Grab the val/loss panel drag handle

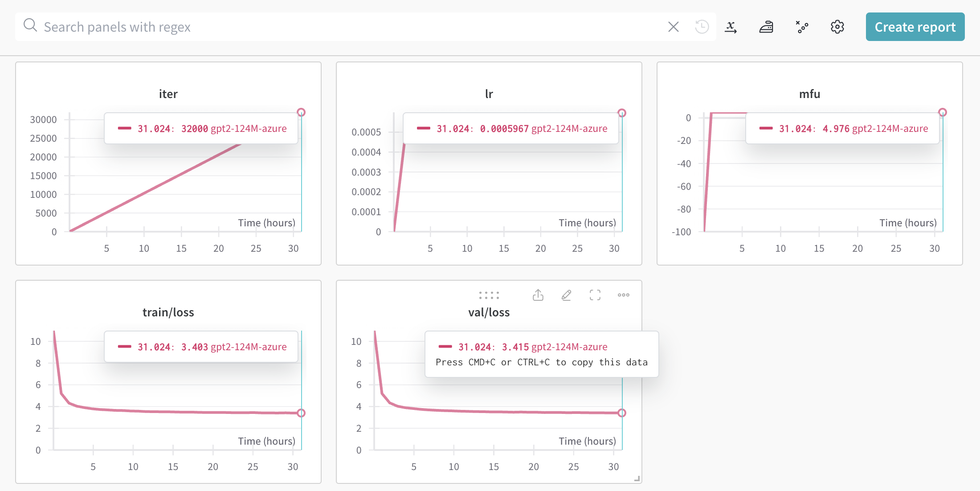point(489,295)
